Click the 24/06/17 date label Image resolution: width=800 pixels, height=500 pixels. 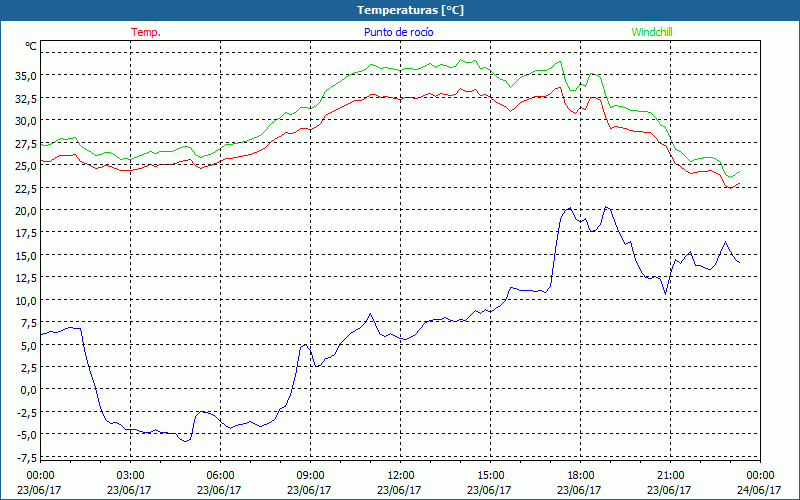coord(760,490)
